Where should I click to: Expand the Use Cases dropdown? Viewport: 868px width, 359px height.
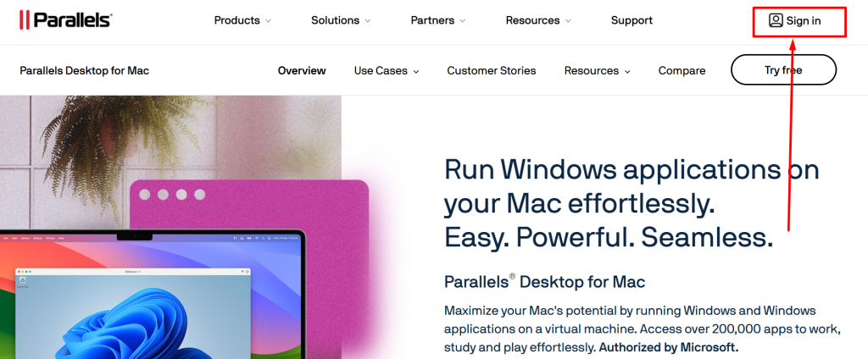387,71
